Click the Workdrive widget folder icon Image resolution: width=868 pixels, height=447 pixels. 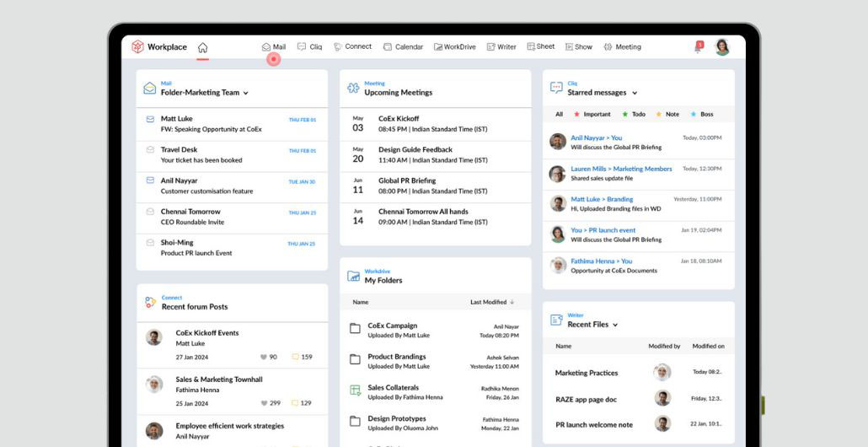(353, 276)
